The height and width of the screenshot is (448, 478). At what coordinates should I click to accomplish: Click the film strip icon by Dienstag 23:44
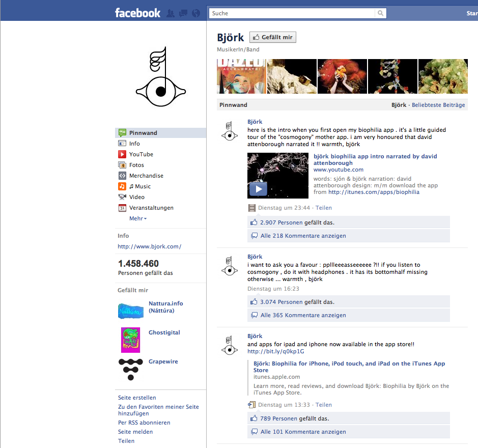coord(252,208)
